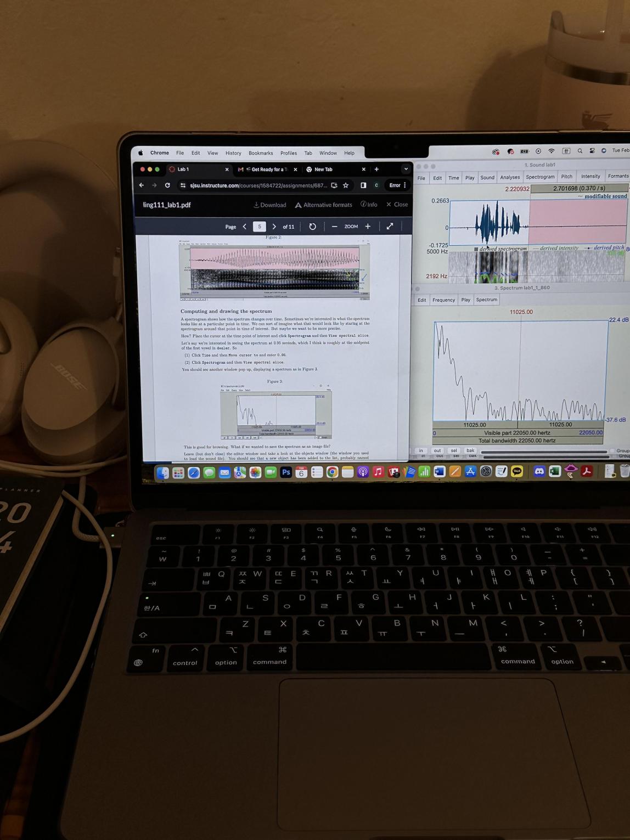Click the next page arrow in the PDF viewer

click(274, 226)
